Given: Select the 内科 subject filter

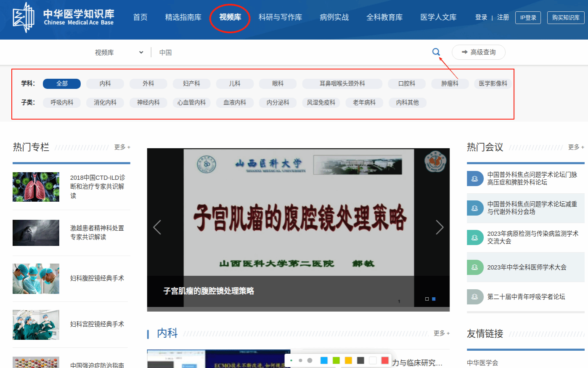Looking at the screenshot, I should click(105, 84).
